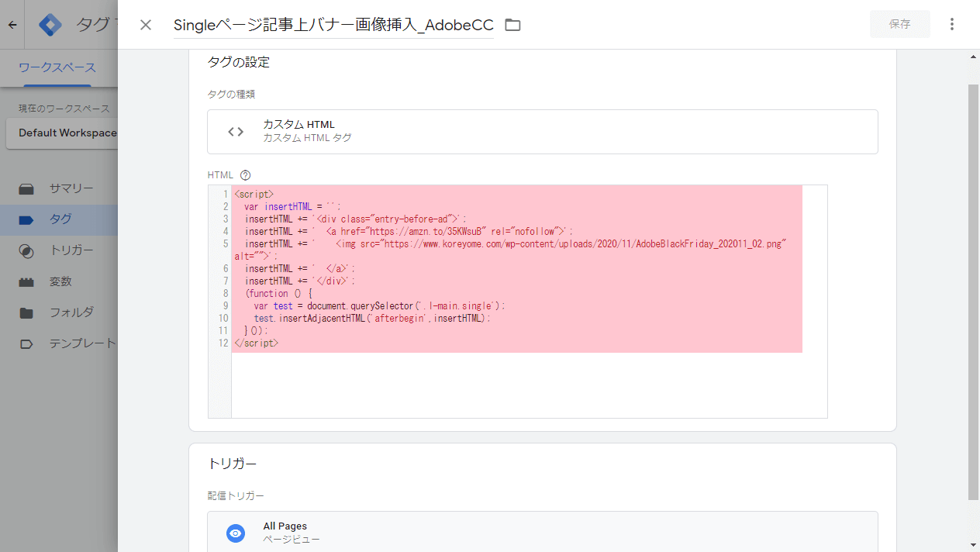Click the タグの設定 heading

click(239, 62)
